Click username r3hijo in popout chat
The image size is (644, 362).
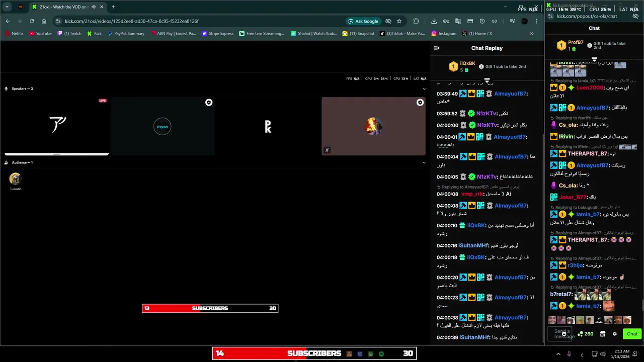(575, 265)
